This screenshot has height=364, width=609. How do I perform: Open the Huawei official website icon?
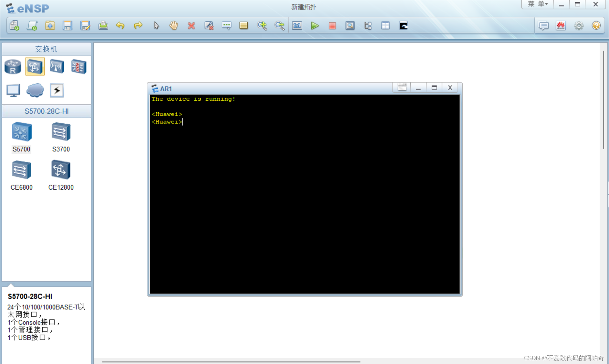point(561,25)
